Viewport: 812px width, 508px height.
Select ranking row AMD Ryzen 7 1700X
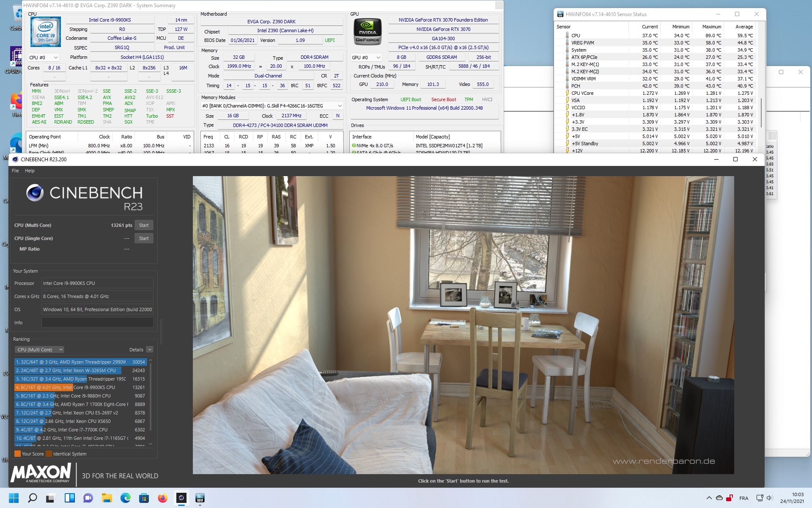(x=80, y=404)
